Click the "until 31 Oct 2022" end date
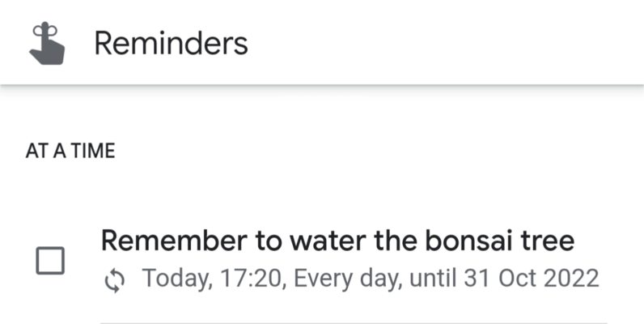The width and height of the screenshot is (644, 324). tap(504, 279)
